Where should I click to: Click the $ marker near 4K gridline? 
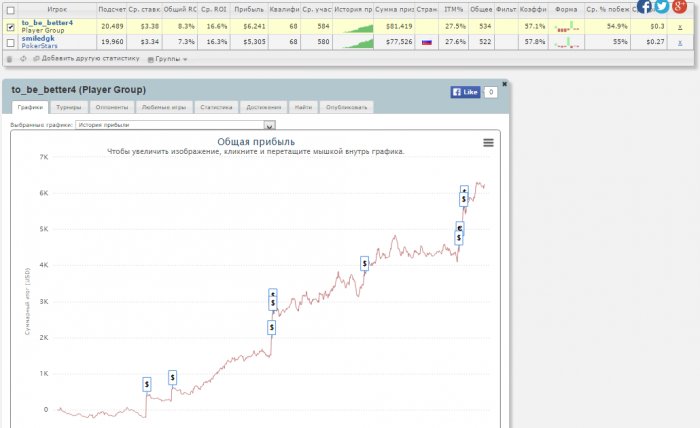pyautogui.click(x=365, y=263)
